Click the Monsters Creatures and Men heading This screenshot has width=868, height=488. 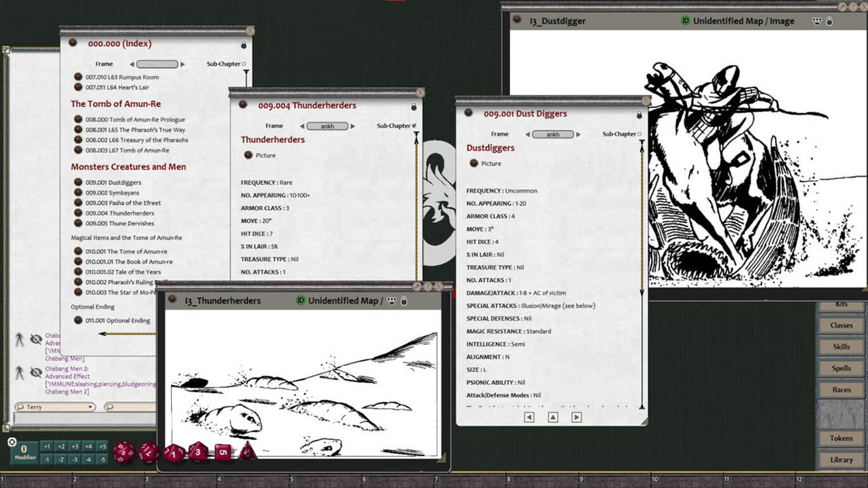point(128,167)
